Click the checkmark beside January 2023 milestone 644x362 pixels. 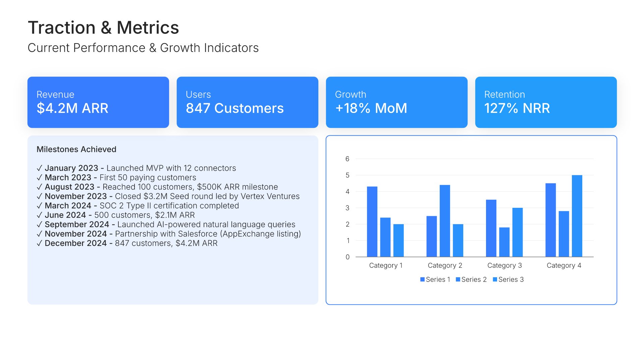40,168
